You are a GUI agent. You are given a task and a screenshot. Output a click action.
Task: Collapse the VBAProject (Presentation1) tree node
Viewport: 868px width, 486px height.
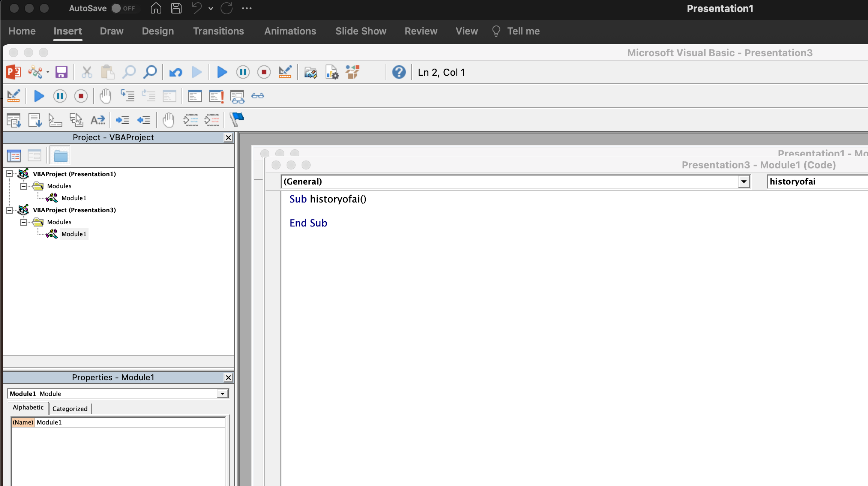9,174
